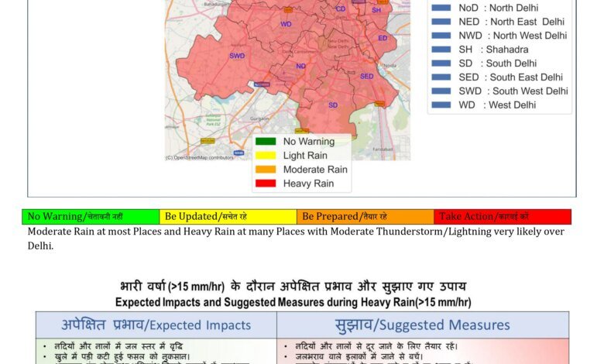Click the yellow Light Rain legend swatch
This screenshot has width=604, height=364.
tap(266, 155)
